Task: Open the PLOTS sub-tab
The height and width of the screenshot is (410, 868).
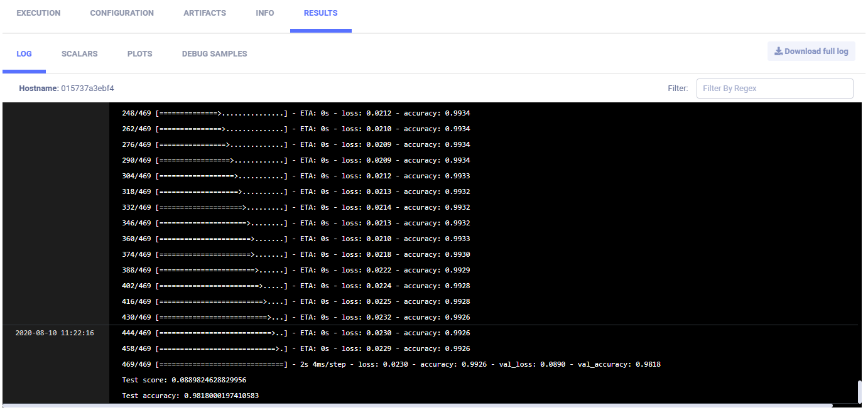Action: click(139, 54)
